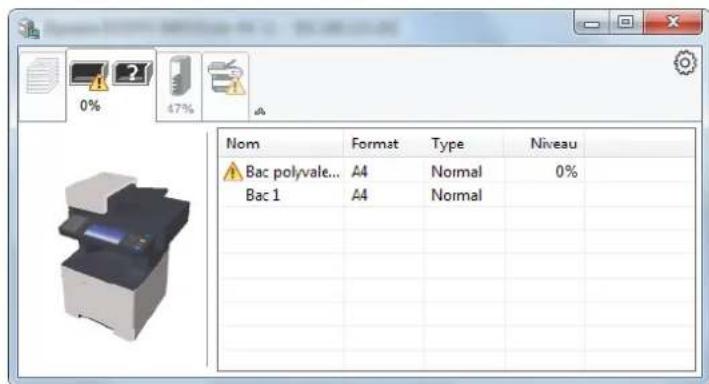This screenshot has height=384, width=709.
Task: Expand the small arrow next to tabs
Action: point(260,111)
